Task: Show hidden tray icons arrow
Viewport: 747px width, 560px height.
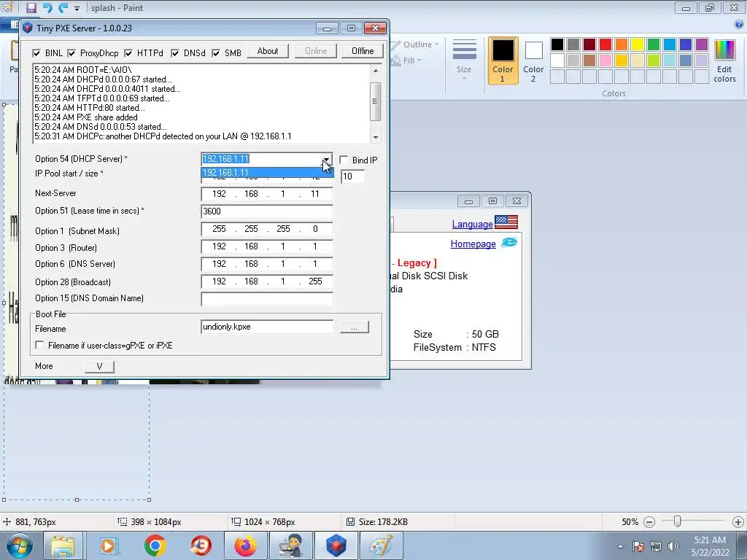Action: [x=620, y=546]
